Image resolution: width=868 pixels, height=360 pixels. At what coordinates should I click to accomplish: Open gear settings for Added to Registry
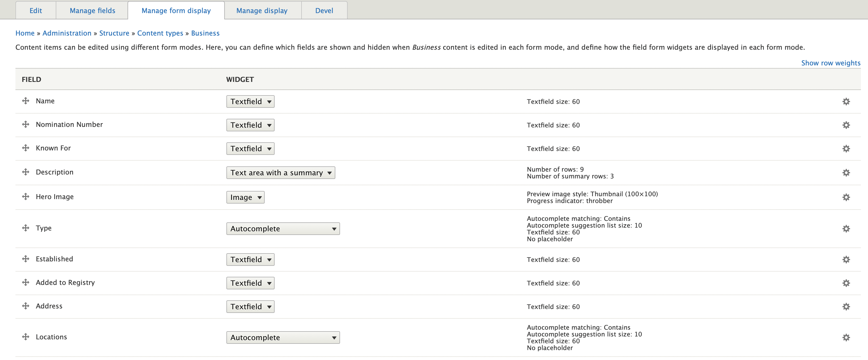(846, 283)
